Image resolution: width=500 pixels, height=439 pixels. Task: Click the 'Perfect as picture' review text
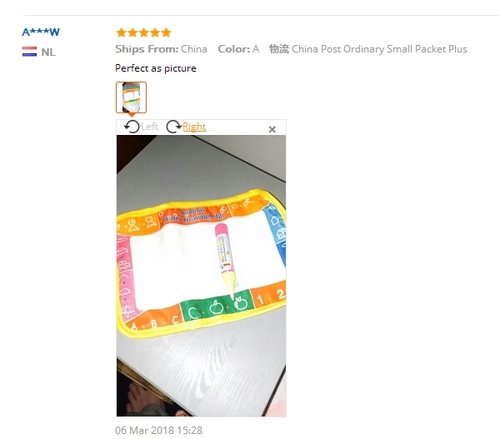156,68
